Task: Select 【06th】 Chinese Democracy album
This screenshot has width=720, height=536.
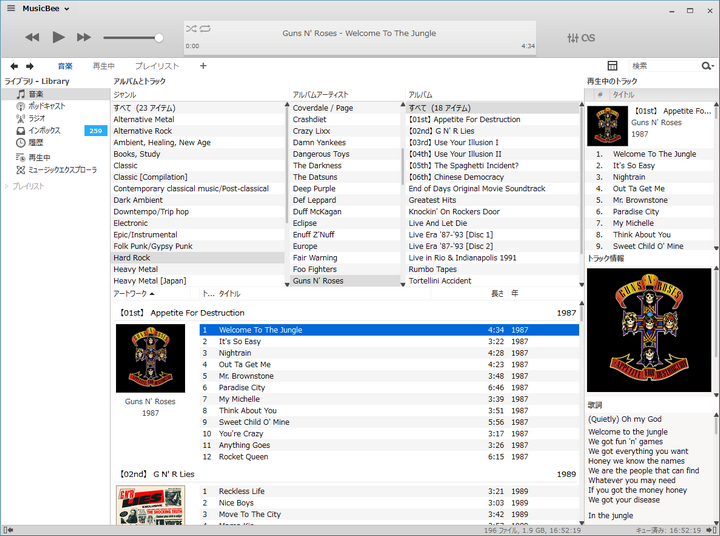Action: coord(492,177)
